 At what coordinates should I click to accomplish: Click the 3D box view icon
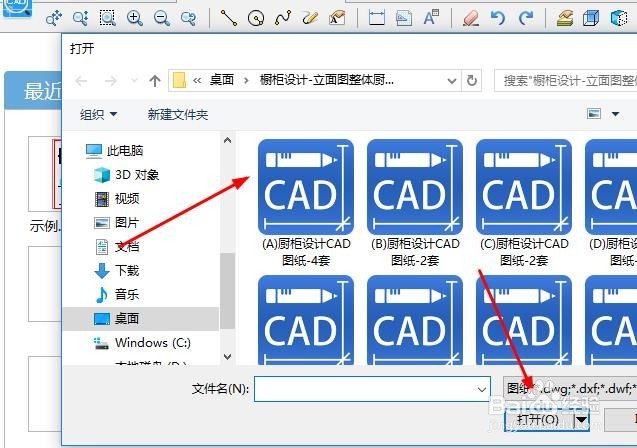pos(591,18)
